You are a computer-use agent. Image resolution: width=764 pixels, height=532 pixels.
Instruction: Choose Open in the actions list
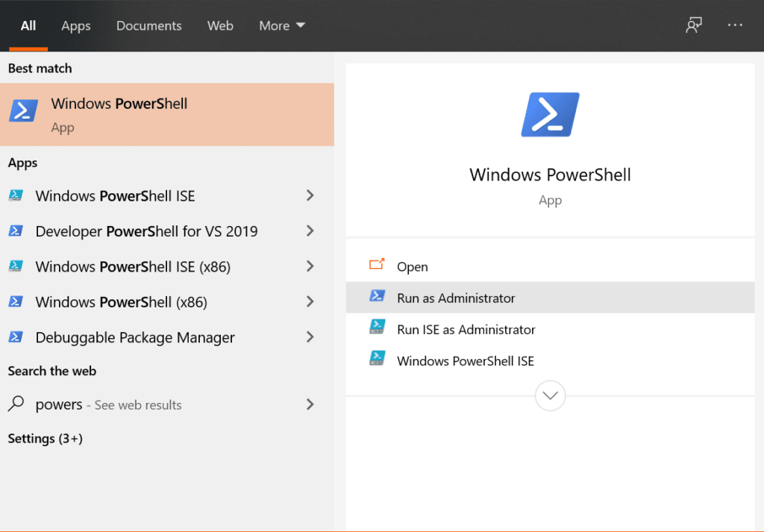pyautogui.click(x=550, y=266)
